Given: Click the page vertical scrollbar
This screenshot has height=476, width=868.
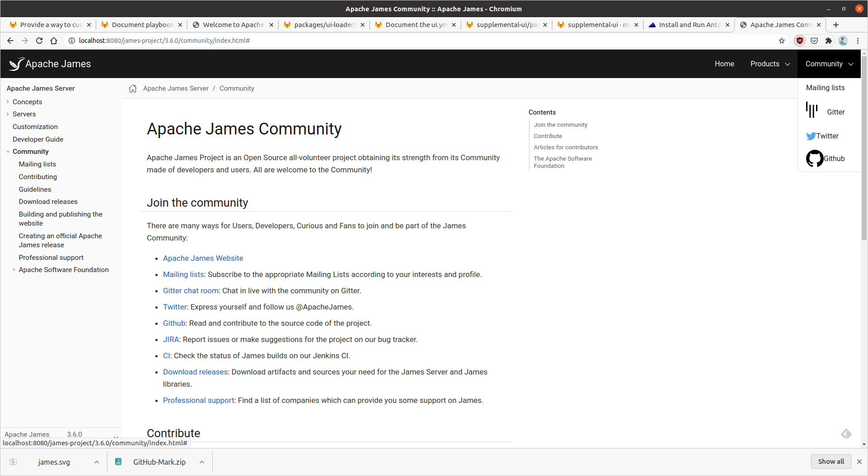Looking at the screenshot, I should coord(864,149).
